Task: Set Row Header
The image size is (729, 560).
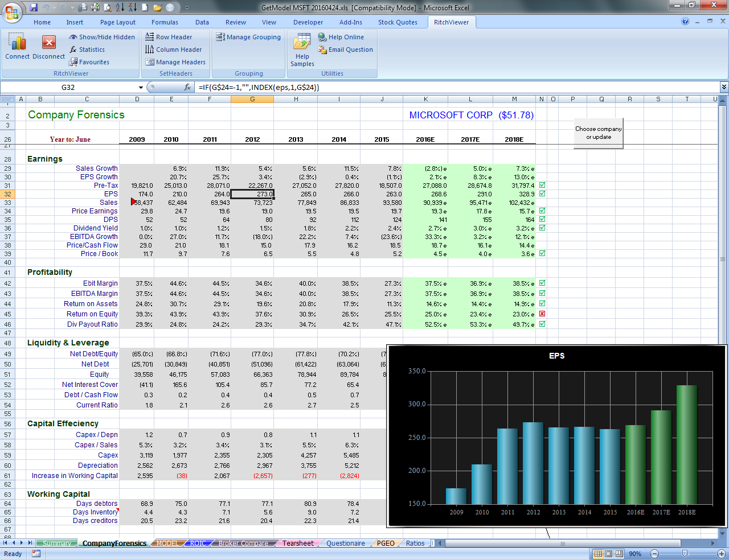Action: (x=169, y=37)
